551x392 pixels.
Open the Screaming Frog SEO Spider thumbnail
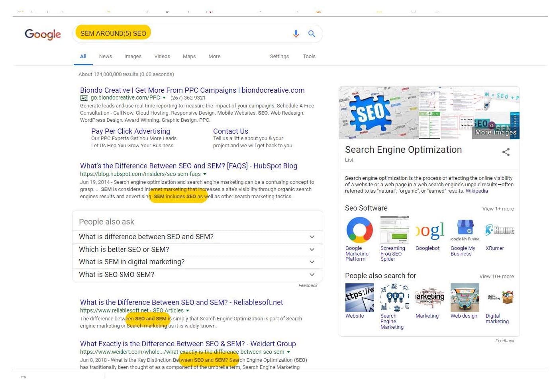coord(394,230)
